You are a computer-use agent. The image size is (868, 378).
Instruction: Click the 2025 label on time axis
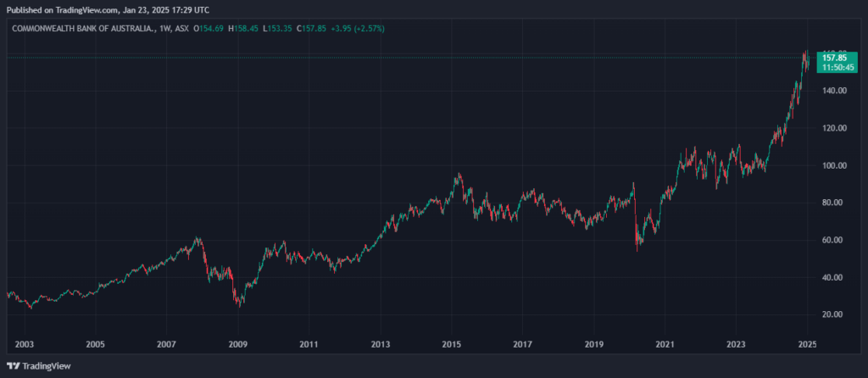click(807, 344)
